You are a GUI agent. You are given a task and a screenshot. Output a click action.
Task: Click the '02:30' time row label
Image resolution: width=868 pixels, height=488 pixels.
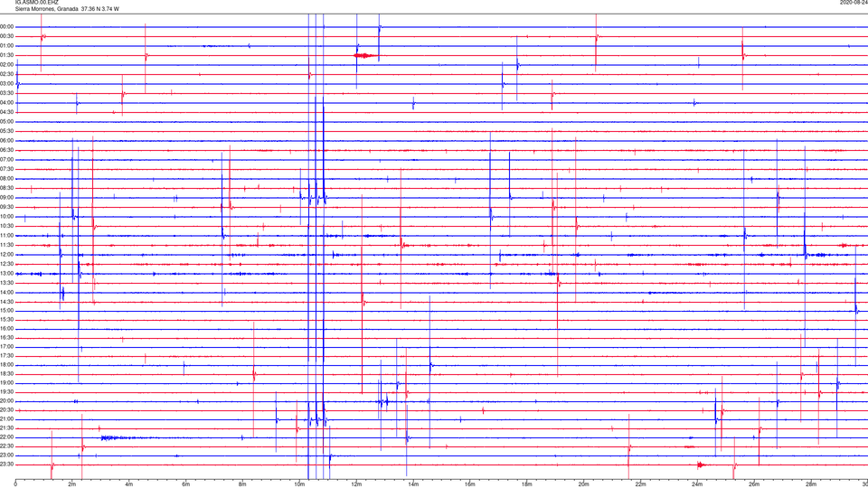click(x=7, y=74)
